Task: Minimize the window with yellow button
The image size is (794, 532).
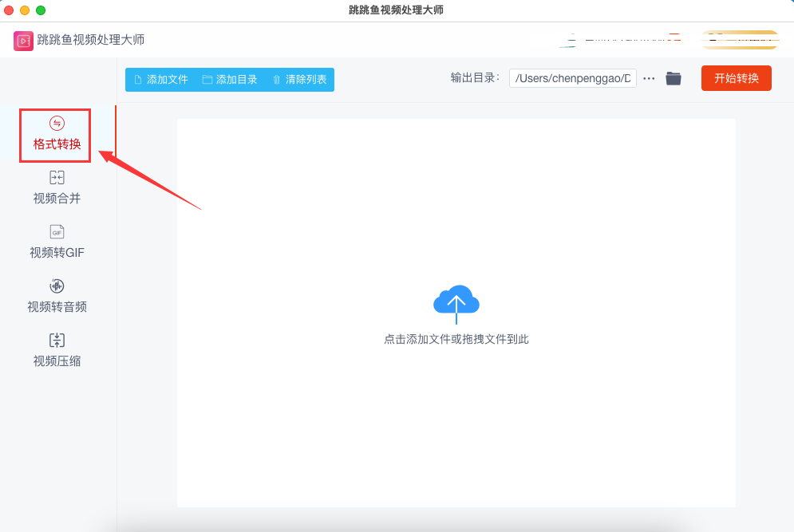Action: (25, 10)
